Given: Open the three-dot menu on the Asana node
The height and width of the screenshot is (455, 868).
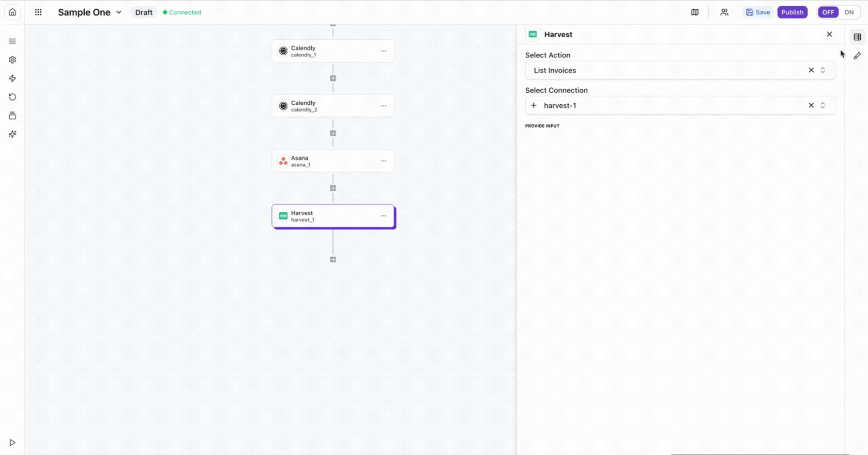Looking at the screenshot, I should click(384, 161).
